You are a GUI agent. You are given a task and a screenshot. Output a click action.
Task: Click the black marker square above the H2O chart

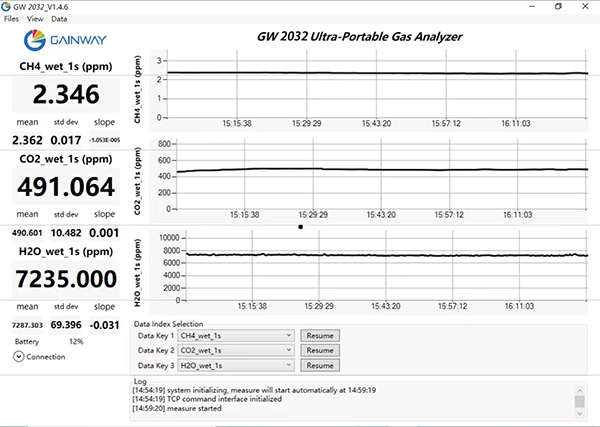[300, 227]
